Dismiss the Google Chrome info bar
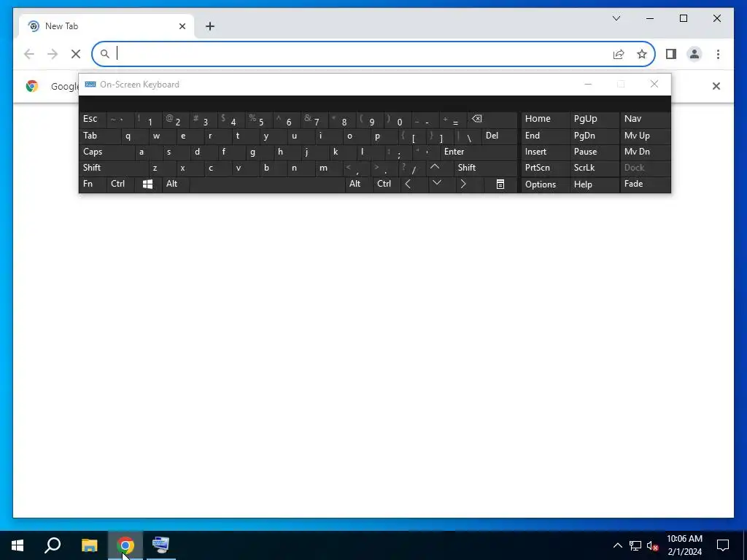This screenshot has width=747, height=560. pos(716,86)
